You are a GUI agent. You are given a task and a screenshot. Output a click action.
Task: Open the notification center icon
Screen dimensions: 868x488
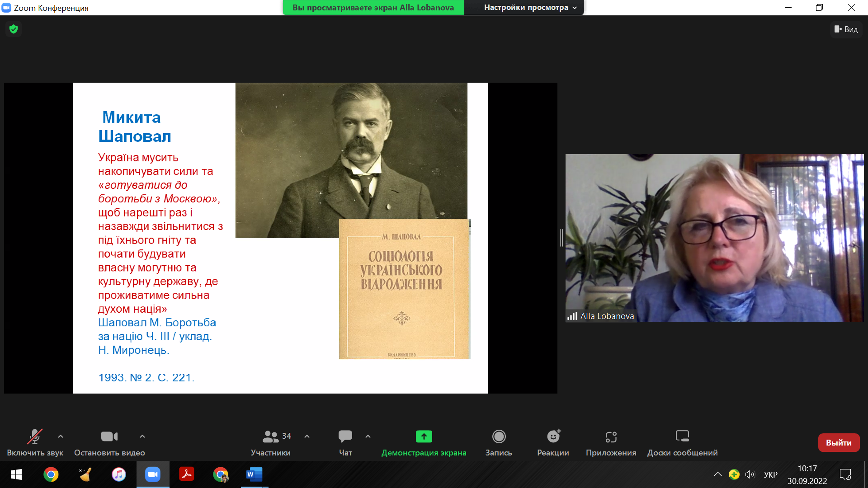(x=845, y=474)
